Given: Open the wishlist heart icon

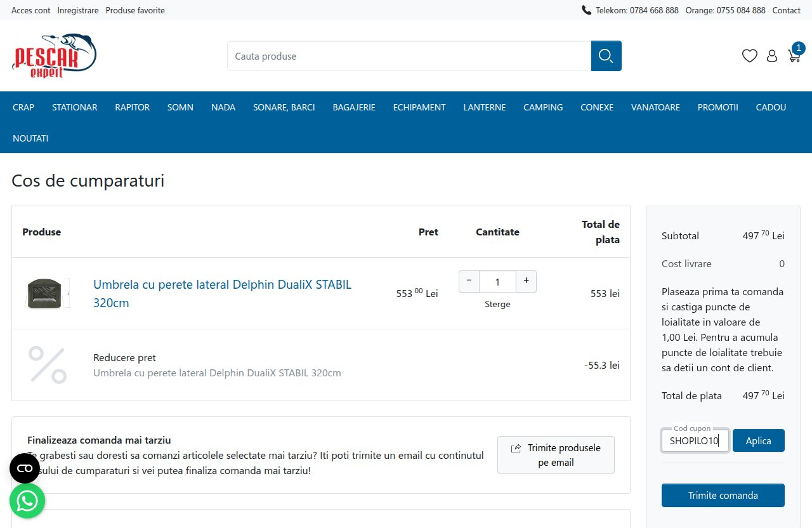Looking at the screenshot, I should pos(750,56).
